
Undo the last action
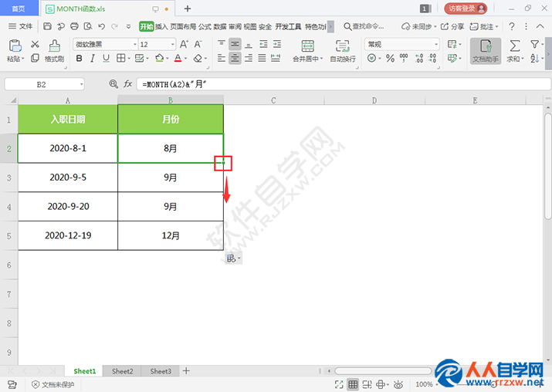tap(102, 26)
